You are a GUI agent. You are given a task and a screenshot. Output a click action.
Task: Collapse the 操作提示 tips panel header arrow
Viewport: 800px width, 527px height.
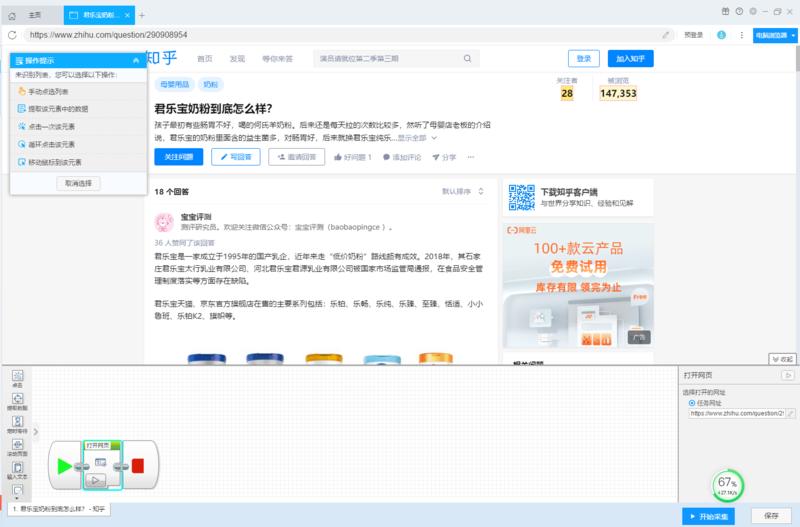click(x=136, y=61)
